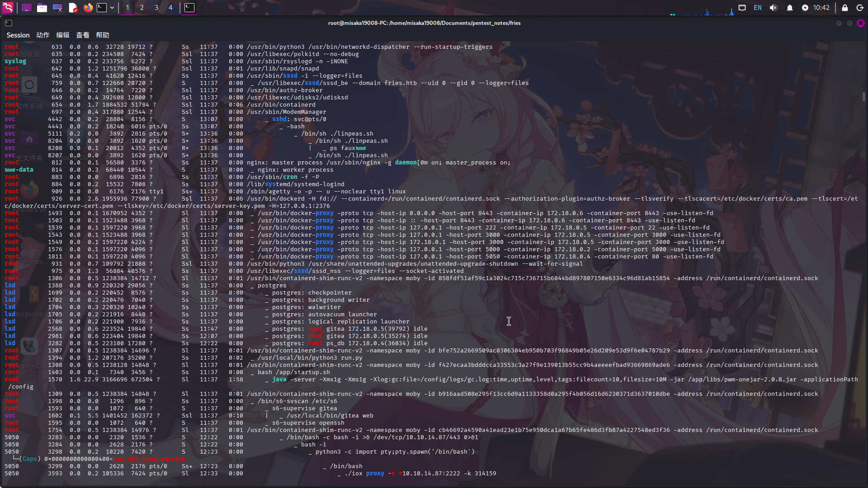868x488 pixels.
Task: Click the text editor panel icon
Action: pyautogui.click(x=73, y=7)
